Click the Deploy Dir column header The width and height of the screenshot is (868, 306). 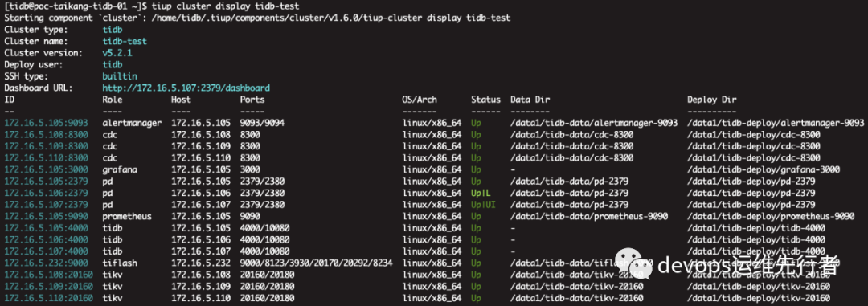pos(712,100)
